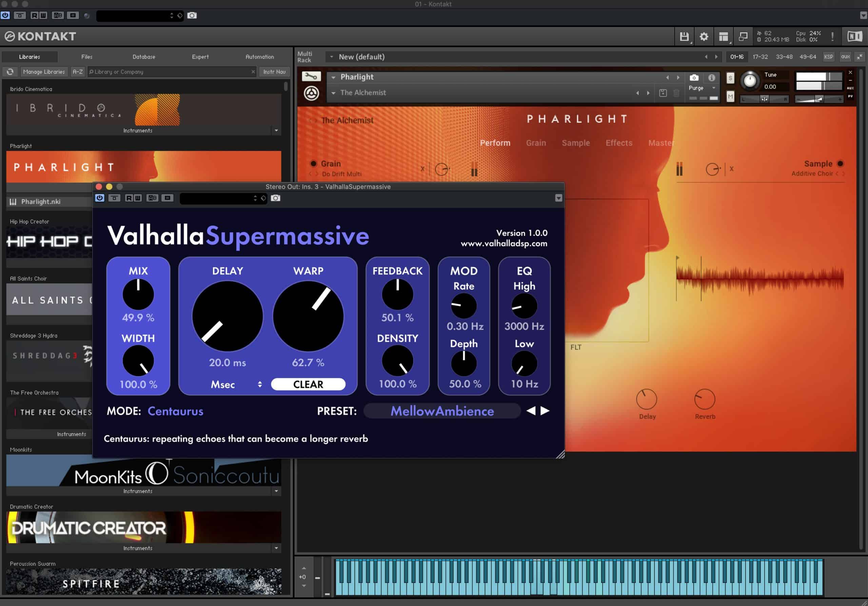868x606 pixels.
Task: Open the Multi Rack New (default) dropdown
Action: [x=332, y=57]
